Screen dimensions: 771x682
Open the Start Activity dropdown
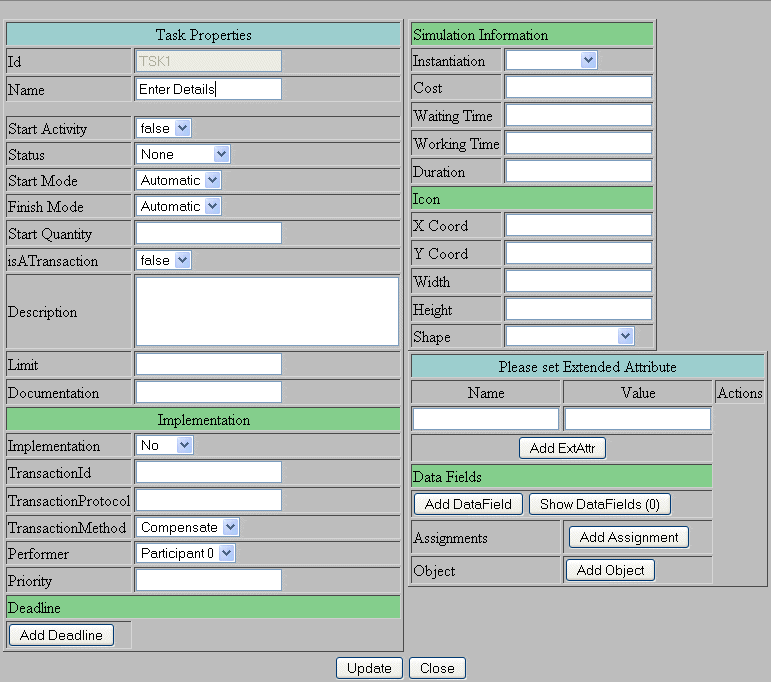(x=163, y=128)
